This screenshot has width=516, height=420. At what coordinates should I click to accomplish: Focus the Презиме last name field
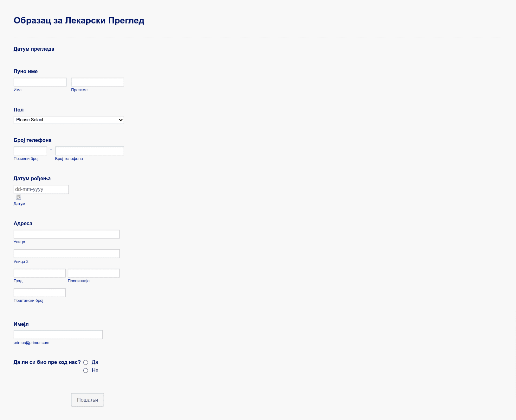click(x=98, y=82)
